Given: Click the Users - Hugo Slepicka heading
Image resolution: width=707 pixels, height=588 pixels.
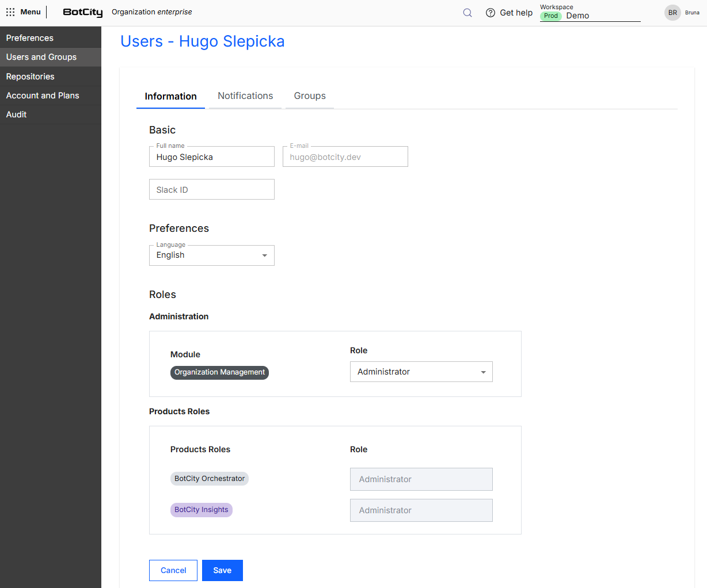Looking at the screenshot, I should click(x=203, y=41).
